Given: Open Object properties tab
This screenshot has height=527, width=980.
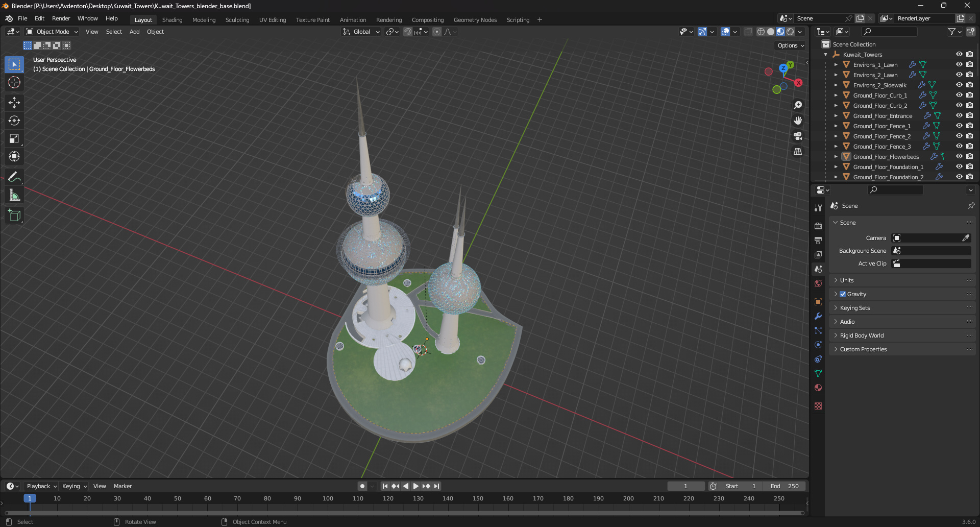Looking at the screenshot, I should 818,302.
